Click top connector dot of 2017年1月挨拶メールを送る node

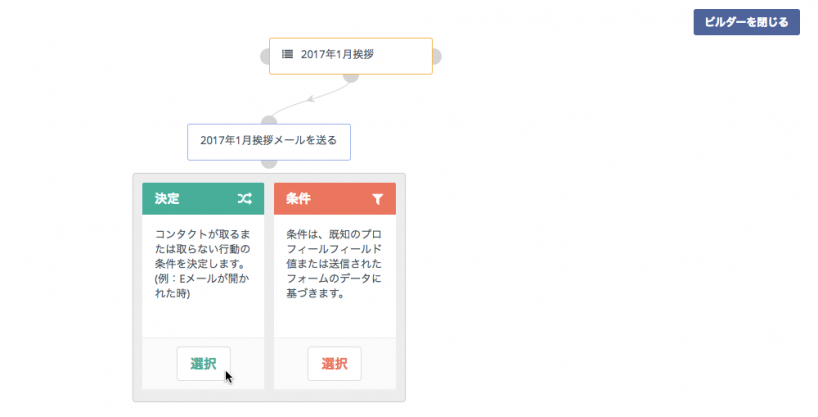268,121
